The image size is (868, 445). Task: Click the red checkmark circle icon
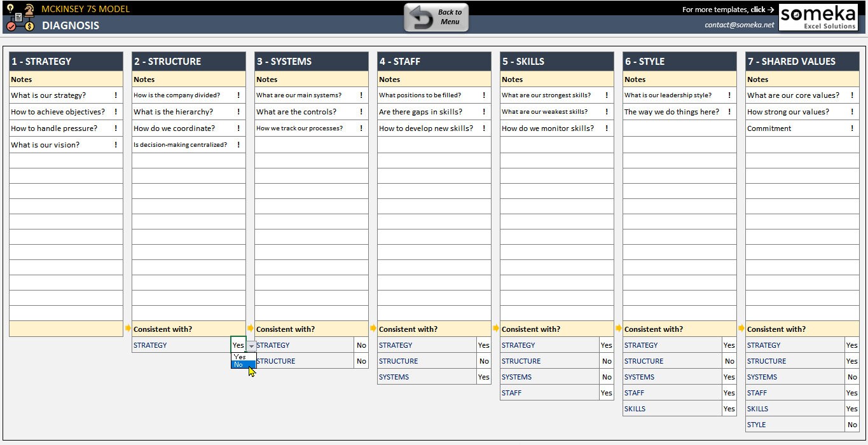click(x=11, y=26)
